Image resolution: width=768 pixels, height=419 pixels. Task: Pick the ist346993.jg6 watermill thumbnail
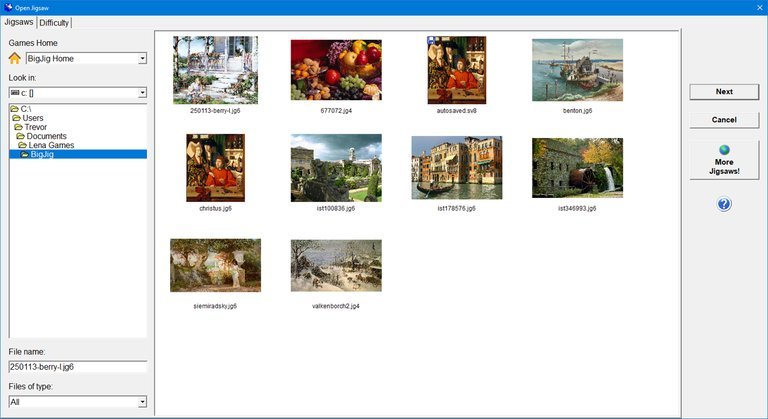(577, 168)
